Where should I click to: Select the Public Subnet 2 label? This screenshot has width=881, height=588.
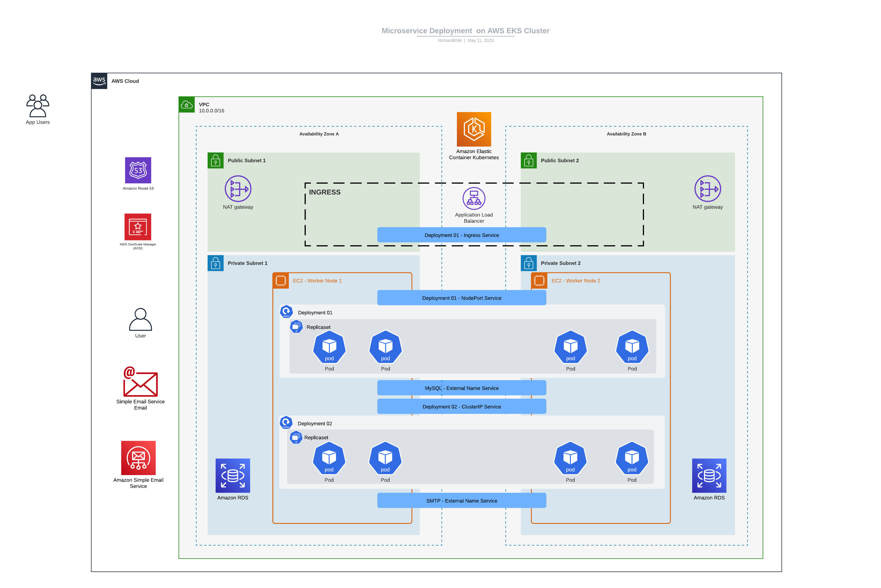[x=560, y=161]
